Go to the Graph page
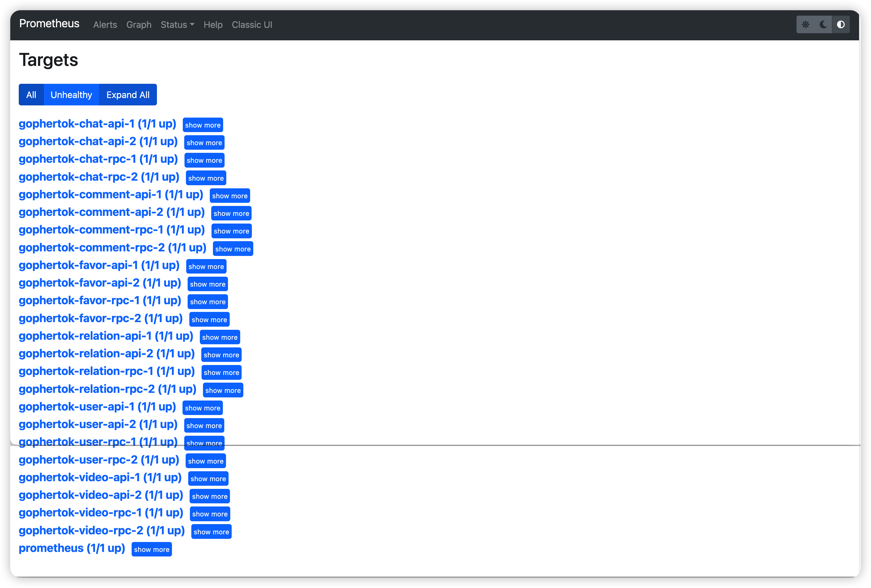The height and width of the screenshot is (588, 871). pyautogui.click(x=139, y=25)
